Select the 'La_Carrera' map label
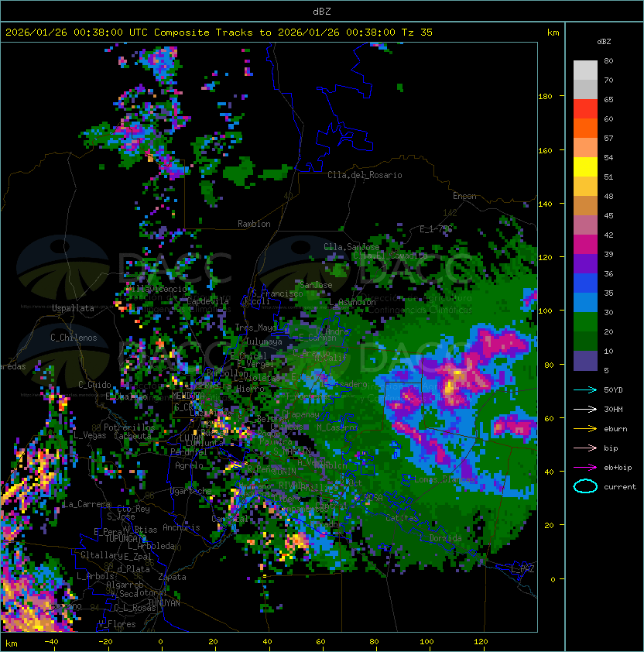Viewport: 644px width, 652px height. pos(87,504)
